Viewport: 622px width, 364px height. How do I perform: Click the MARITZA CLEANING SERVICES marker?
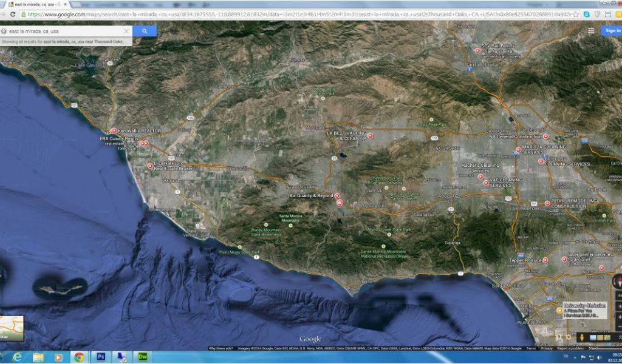518,150
